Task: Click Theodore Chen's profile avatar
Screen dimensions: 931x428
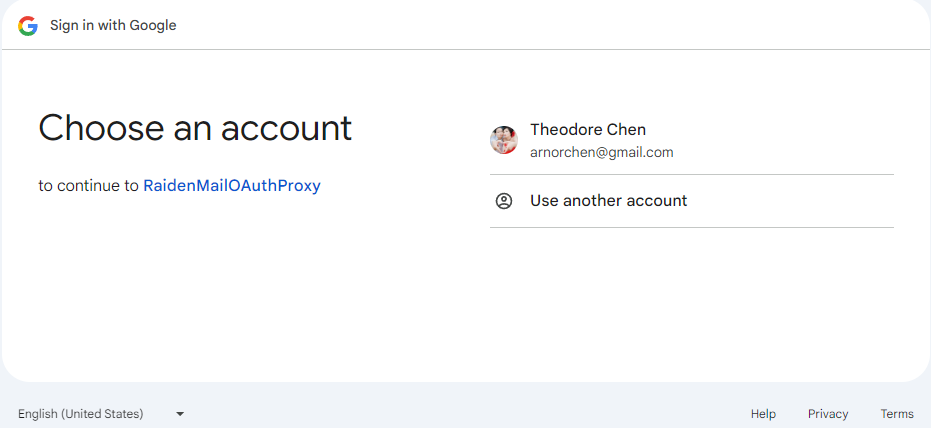Action: tap(504, 140)
